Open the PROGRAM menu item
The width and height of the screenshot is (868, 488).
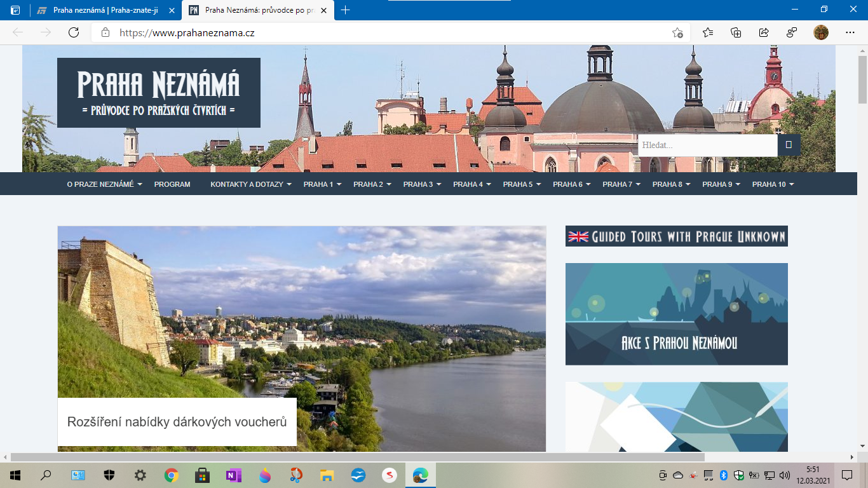pyautogui.click(x=172, y=184)
